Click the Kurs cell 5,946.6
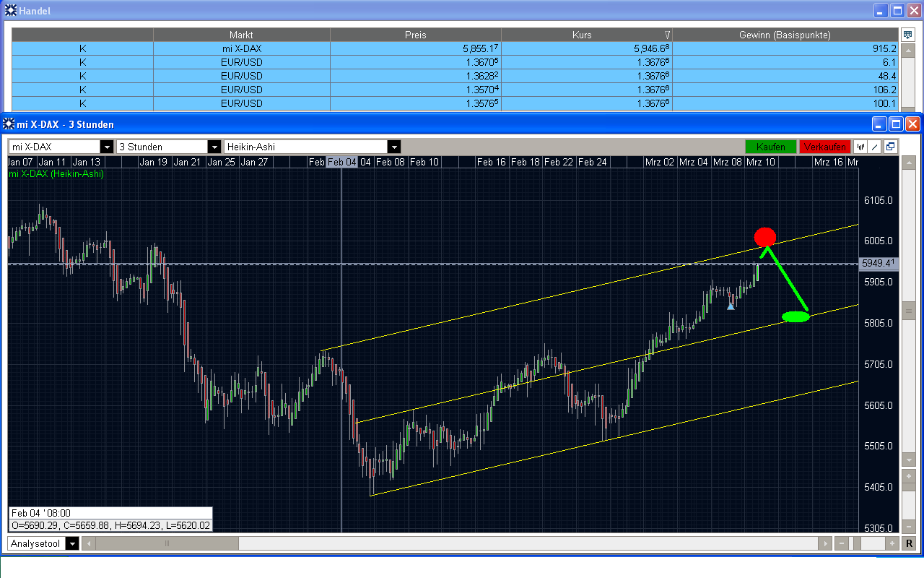924x578 pixels. pyautogui.click(x=587, y=48)
